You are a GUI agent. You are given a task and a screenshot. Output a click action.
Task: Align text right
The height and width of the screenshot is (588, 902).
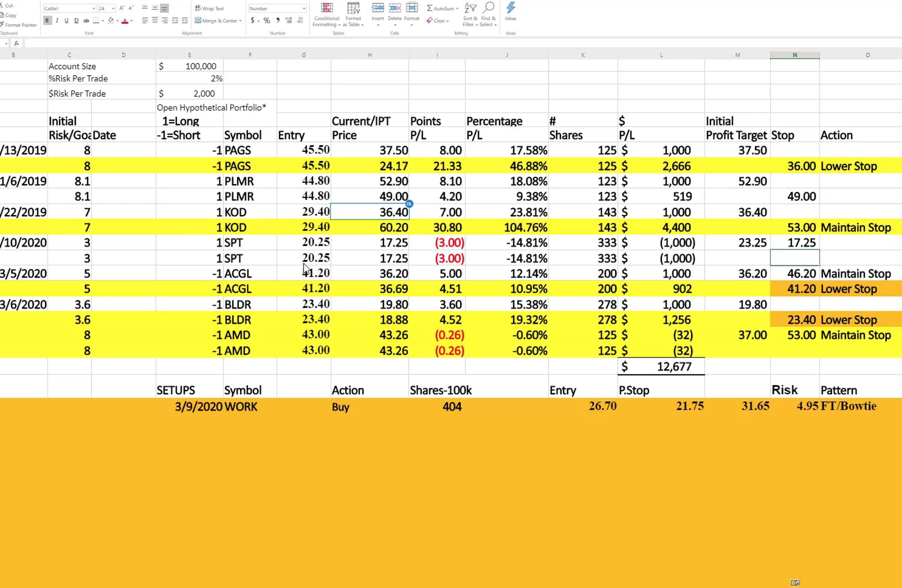(165, 20)
